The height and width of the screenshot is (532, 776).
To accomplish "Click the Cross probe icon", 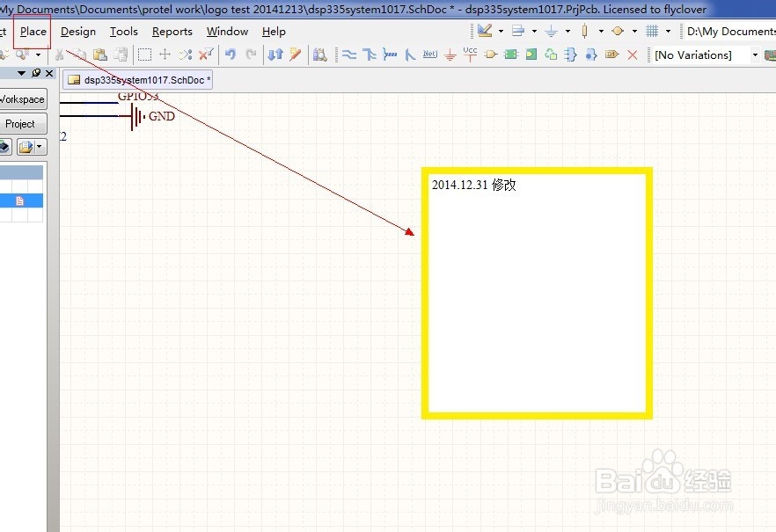I will [x=296, y=55].
